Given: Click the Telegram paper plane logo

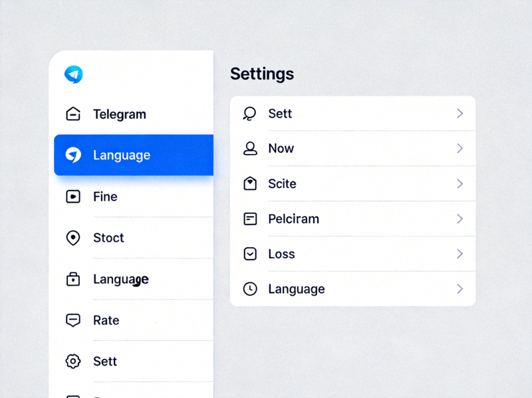Looking at the screenshot, I should click(x=73, y=74).
